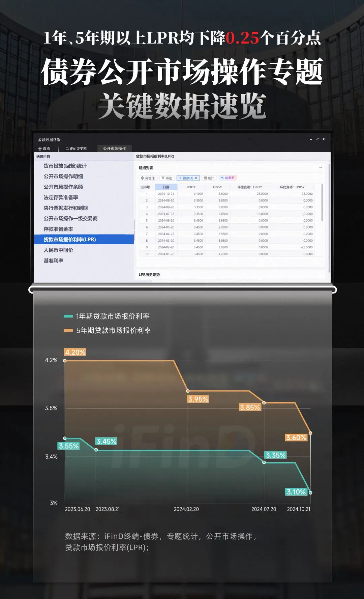The image size is (364, 599).
Task: Open the iFinD搜索 search tab
Action: (x=76, y=148)
